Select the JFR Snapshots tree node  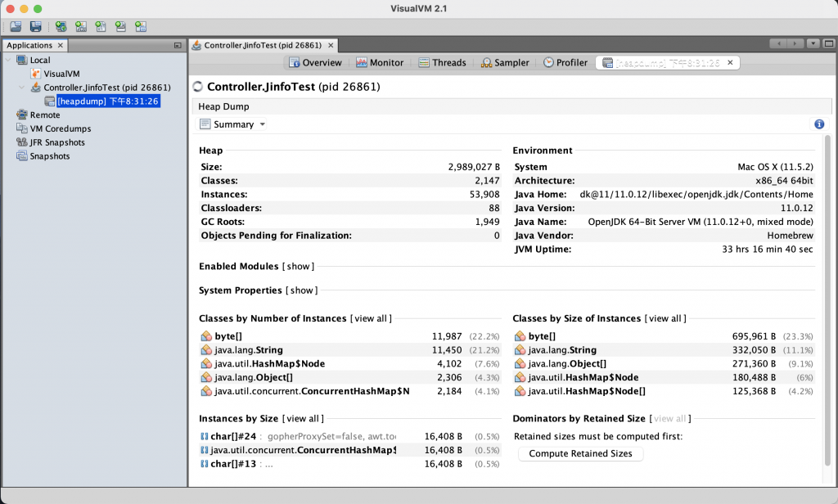(x=50, y=142)
